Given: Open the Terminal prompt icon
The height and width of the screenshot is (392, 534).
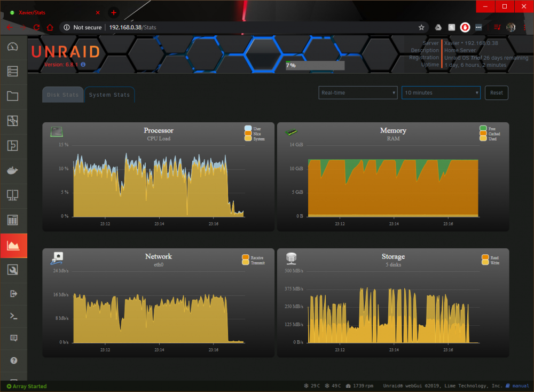Looking at the screenshot, I should (x=14, y=316).
